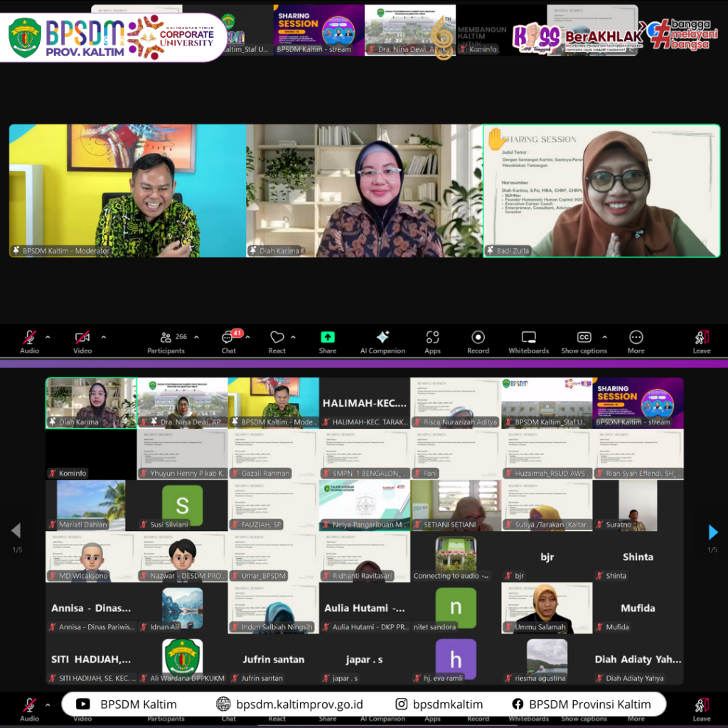Open Chat with 41 unread messages
This screenshot has width=728, height=728.
coord(229,341)
